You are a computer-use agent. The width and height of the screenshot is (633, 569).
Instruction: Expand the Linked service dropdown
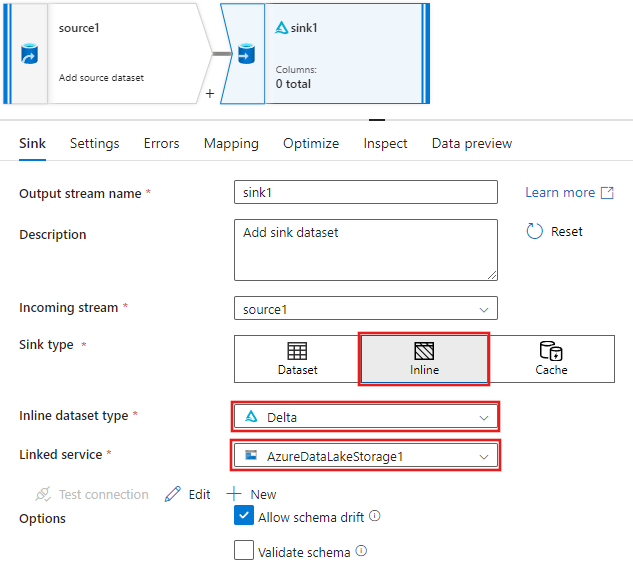[x=366, y=456]
